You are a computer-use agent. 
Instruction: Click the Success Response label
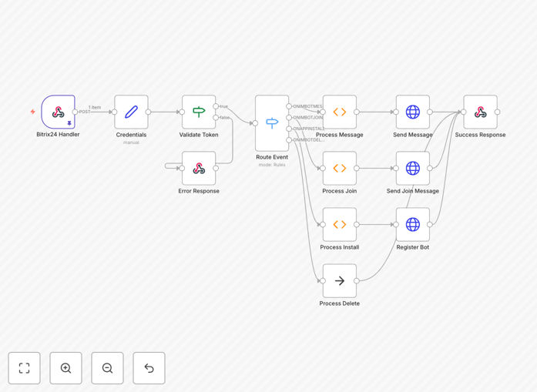[480, 135]
